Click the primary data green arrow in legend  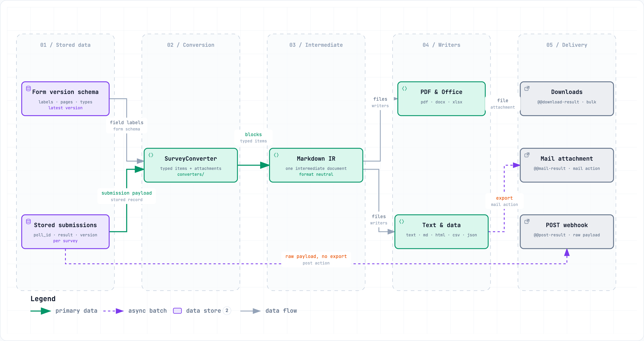tap(41, 311)
